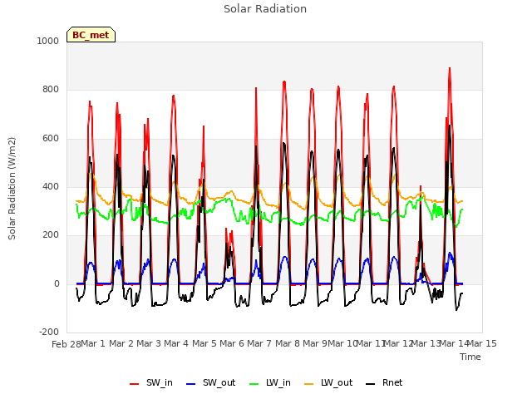Click the Mar 13 x-axis label

(x=426, y=343)
